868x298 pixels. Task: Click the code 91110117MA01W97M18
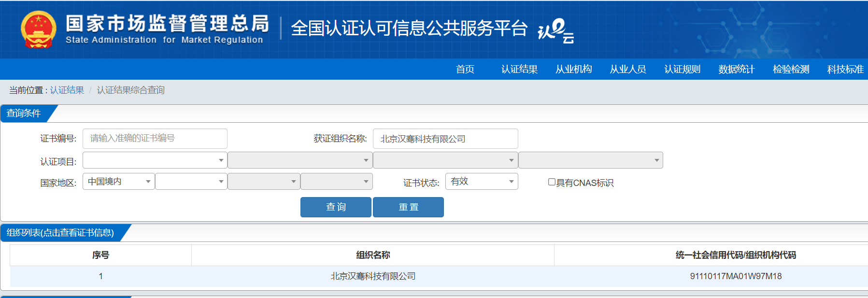[736, 276]
